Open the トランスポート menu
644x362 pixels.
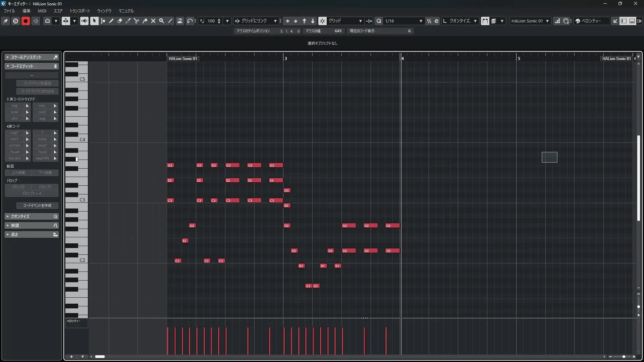point(80,11)
